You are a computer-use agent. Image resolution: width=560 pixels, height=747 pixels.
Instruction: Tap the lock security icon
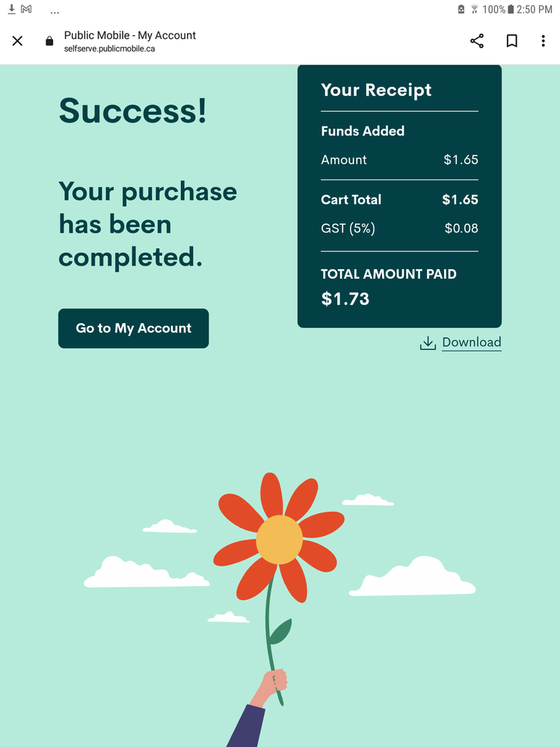pyautogui.click(x=49, y=42)
